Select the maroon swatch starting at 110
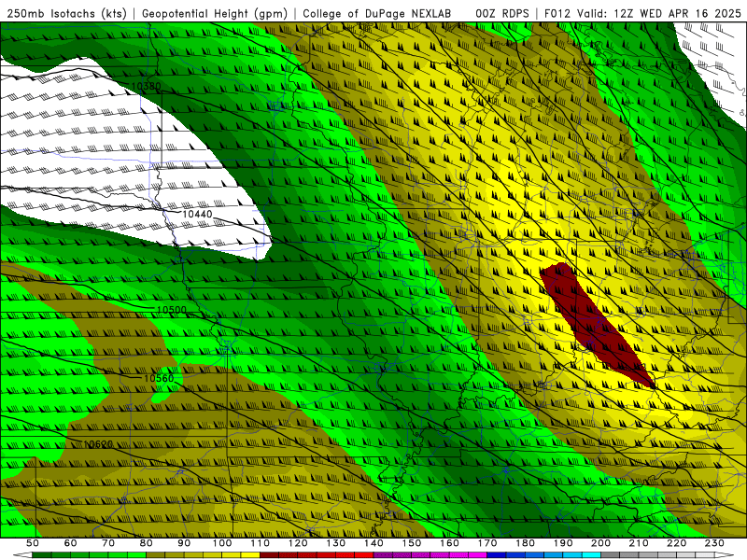 (269, 554)
